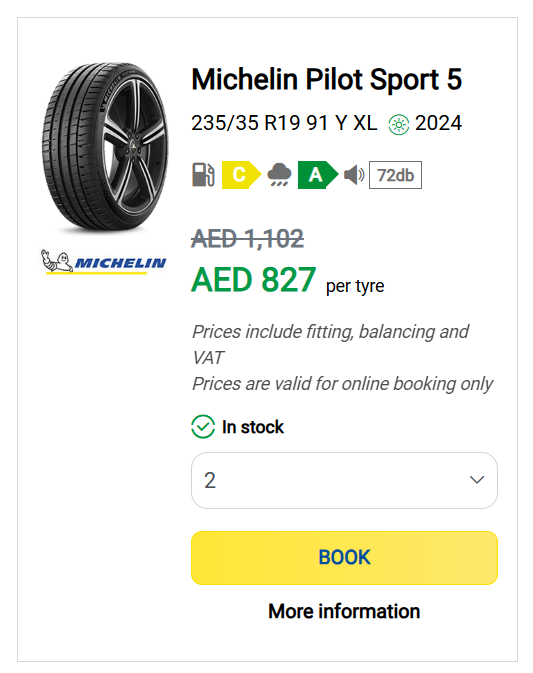The width and height of the screenshot is (533, 673).
Task: Click the 235/35 R19 91 Y XL size text
Action: (284, 123)
